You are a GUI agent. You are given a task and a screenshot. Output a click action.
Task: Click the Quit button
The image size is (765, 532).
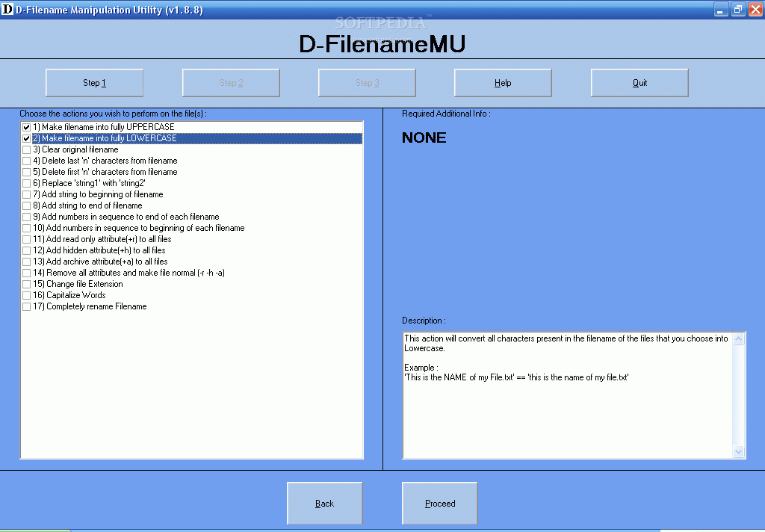pyautogui.click(x=639, y=83)
